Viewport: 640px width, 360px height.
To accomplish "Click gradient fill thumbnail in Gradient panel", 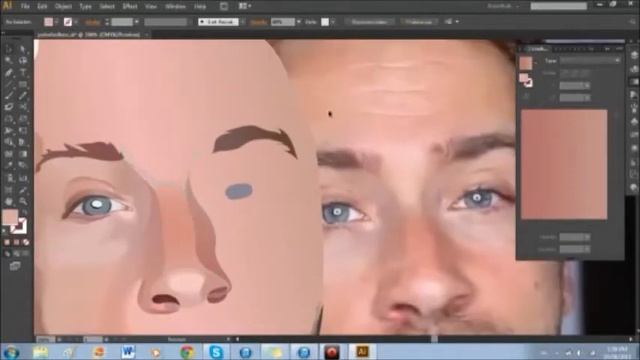I will click(x=526, y=62).
